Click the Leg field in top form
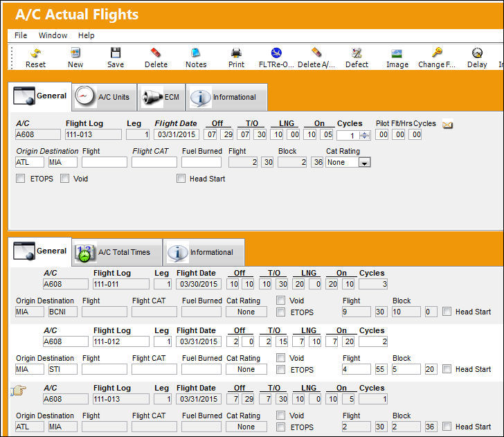 coord(138,134)
